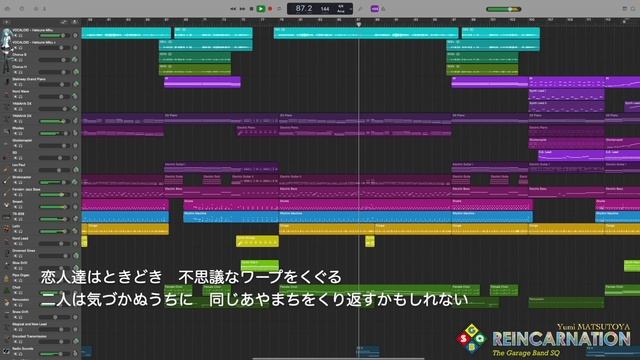
Task: Open the Loop Browser icon
Action: coord(634,9)
